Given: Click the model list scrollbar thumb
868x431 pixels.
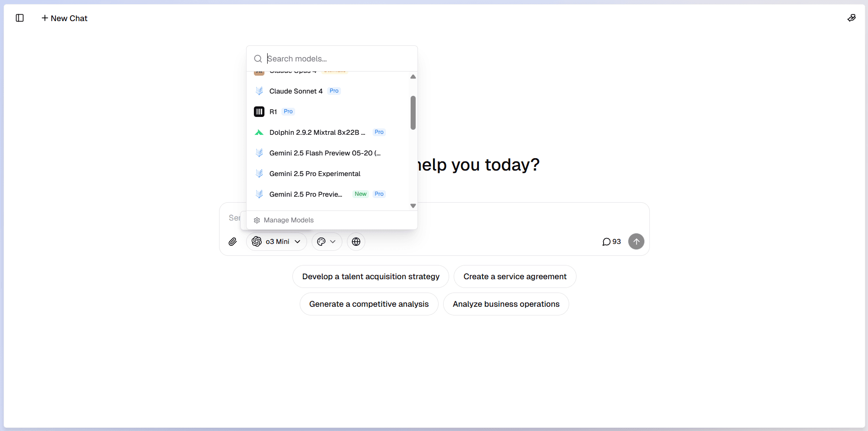Looking at the screenshot, I should pyautogui.click(x=413, y=113).
